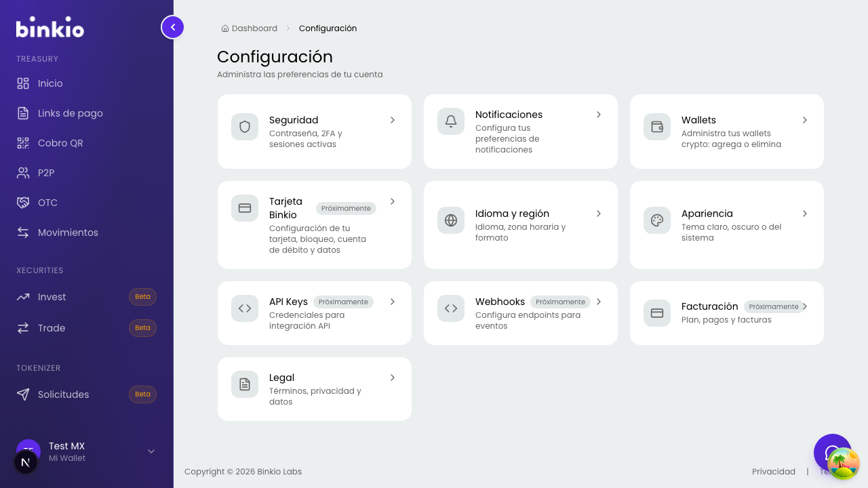Click the Próximamente badge on API Keys
Viewport: 868px width, 488px height.
[x=343, y=302]
